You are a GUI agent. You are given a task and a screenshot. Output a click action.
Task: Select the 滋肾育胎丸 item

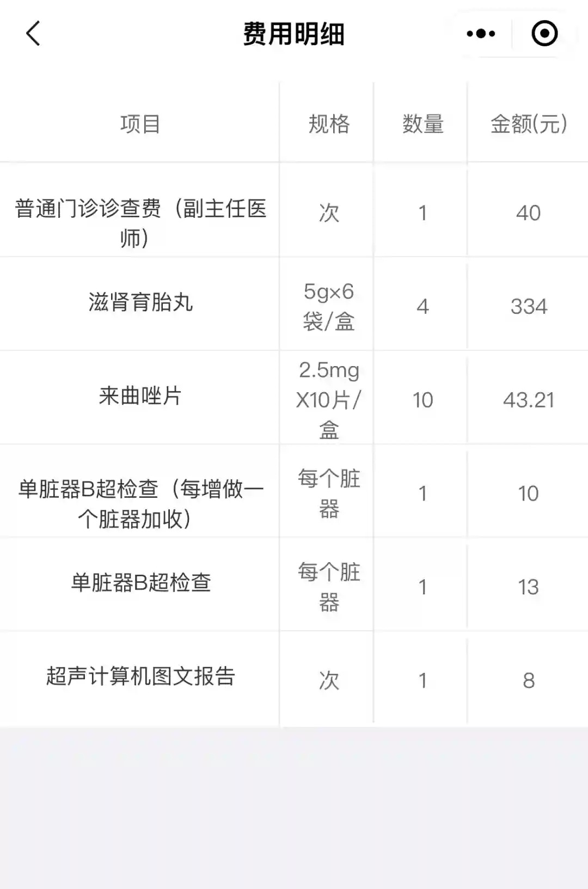point(140,303)
